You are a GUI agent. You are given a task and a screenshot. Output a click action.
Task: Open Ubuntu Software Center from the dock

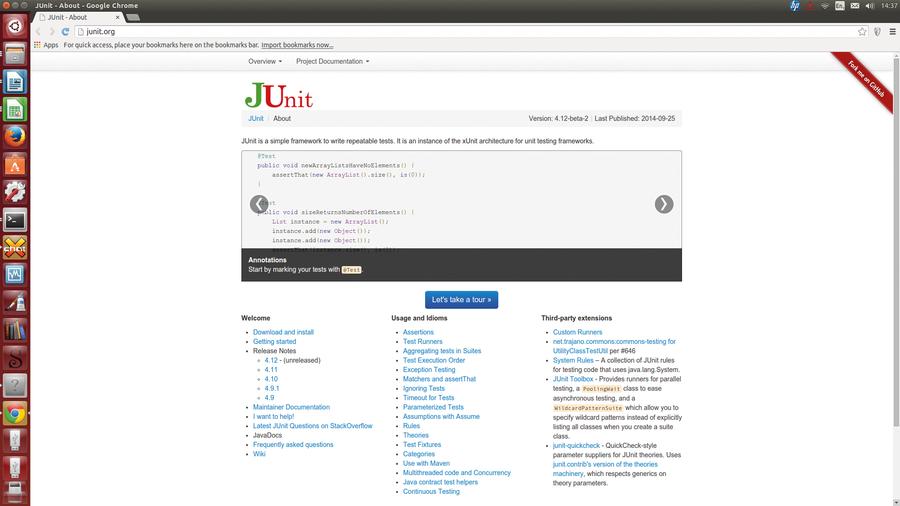15,165
